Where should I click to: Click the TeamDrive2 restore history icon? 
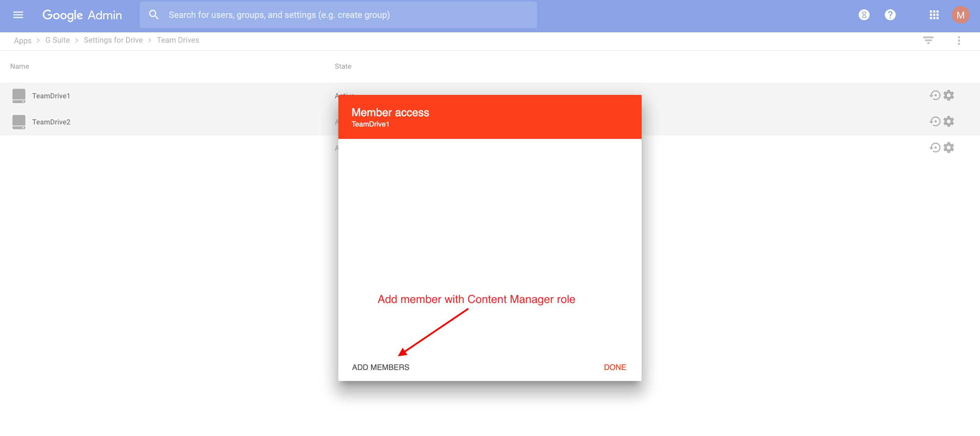click(936, 121)
